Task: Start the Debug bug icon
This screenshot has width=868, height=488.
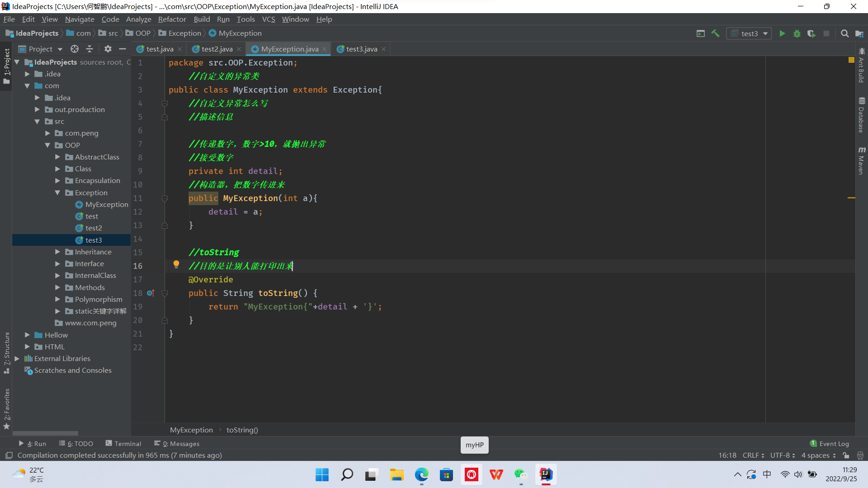Action: click(797, 33)
